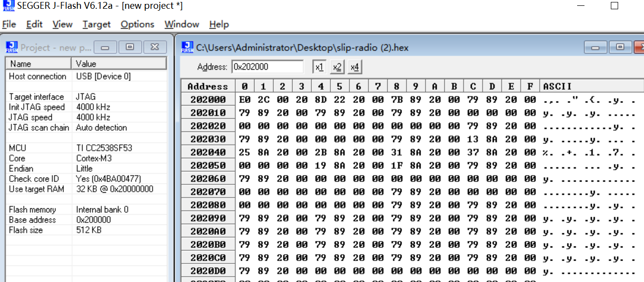
Task: Open the File menu
Action: click(9, 24)
